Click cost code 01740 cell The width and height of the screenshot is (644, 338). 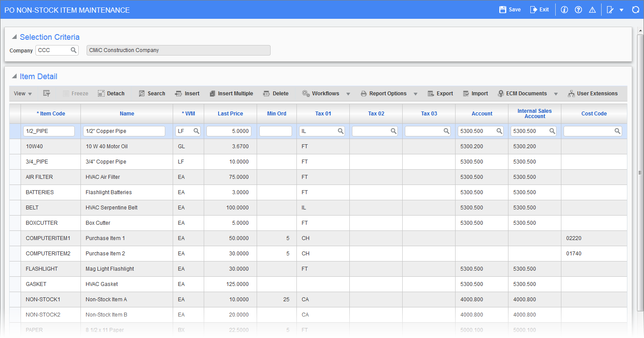[x=594, y=254]
